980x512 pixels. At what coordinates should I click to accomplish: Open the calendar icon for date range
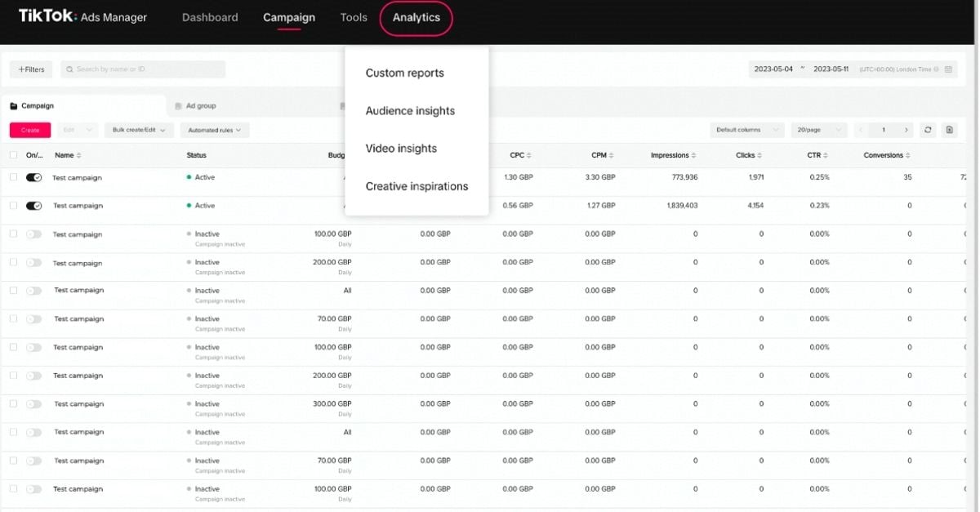tap(948, 69)
